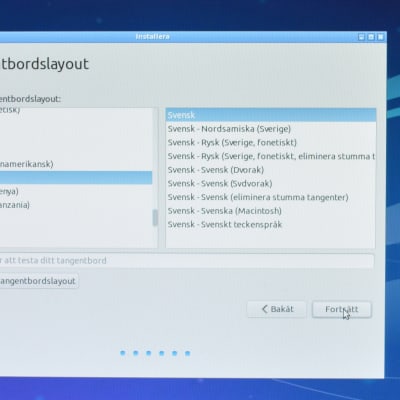The image size is (400, 400).
Task: Select Svensk - Svenska (Macintosh) variant
Action: pyautogui.click(x=271, y=211)
